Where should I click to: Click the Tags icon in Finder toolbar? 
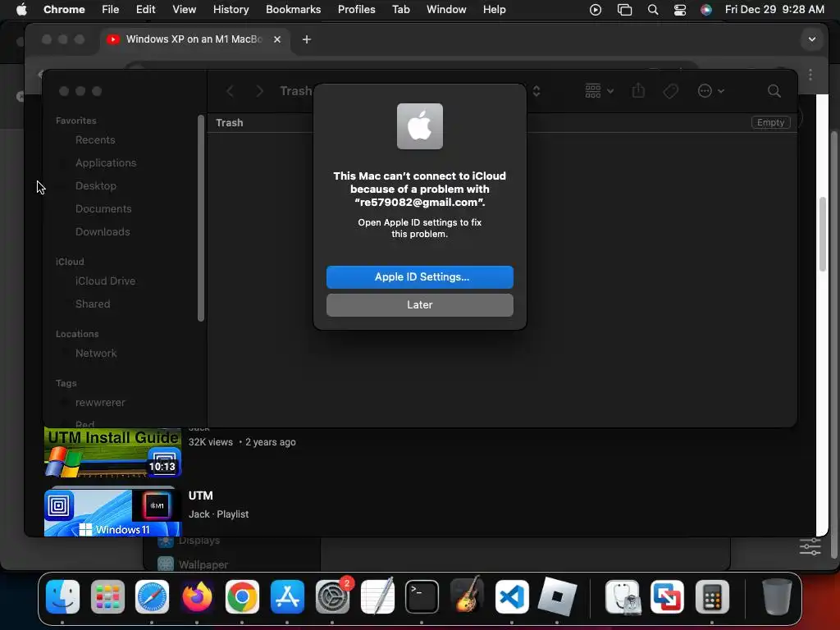point(670,91)
